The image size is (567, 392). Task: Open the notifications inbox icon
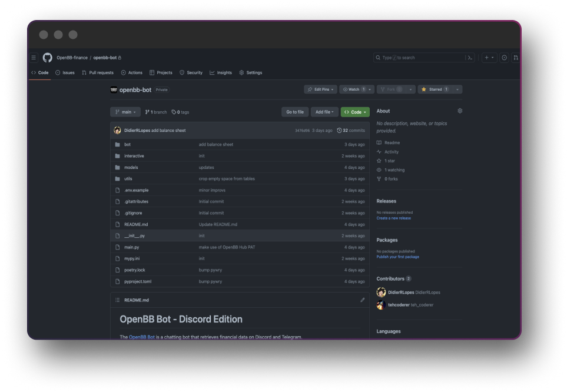(505, 58)
